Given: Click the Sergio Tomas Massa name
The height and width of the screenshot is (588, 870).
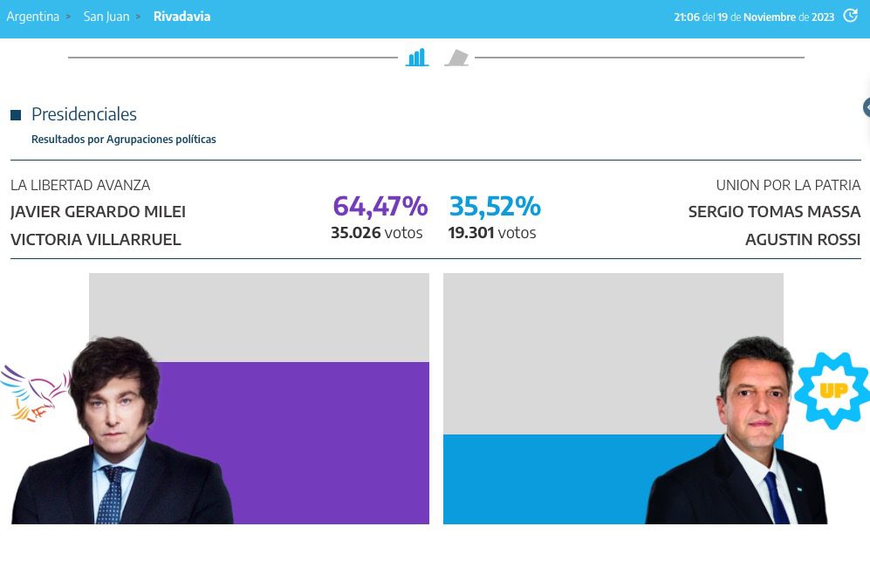Looking at the screenshot, I should point(774,212).
